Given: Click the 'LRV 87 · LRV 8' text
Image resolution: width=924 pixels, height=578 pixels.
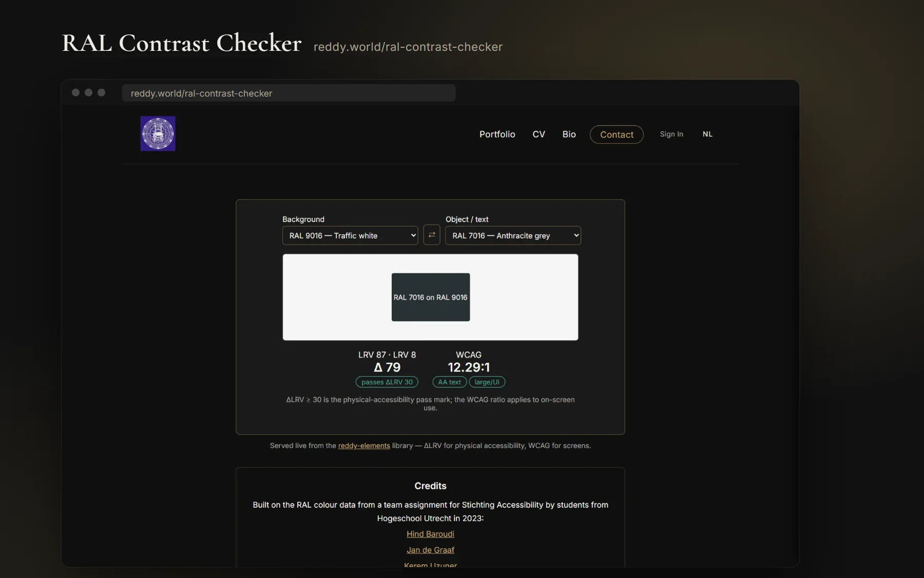Looking at the screenshot, I should point(387,355).
